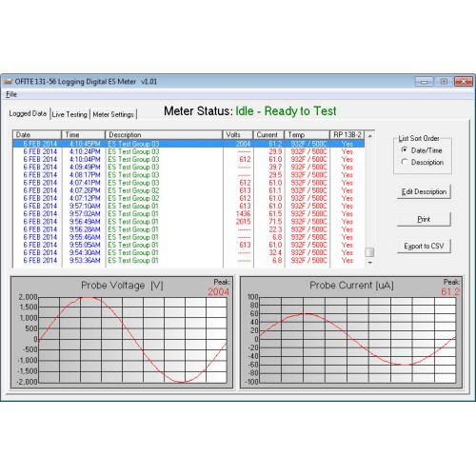This screenshot has width=476, height=476.
Task: Open the File menu
Action: pyautogui.click(x=11, y=94)
